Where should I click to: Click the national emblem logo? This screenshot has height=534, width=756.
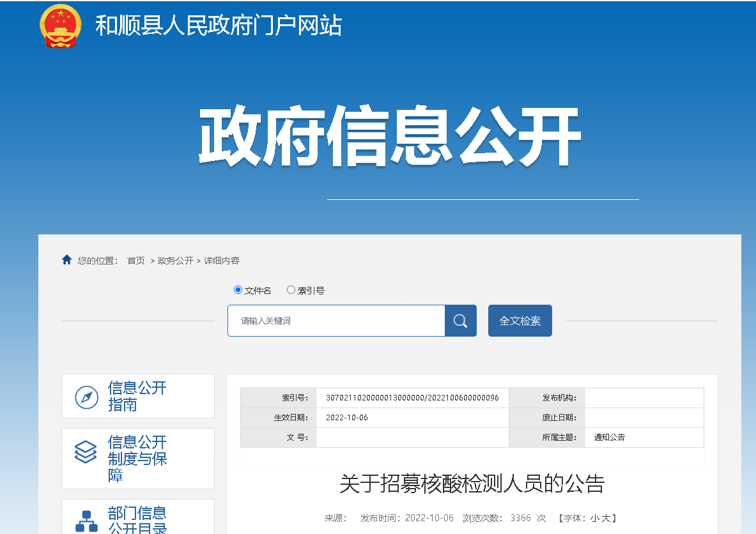coord(61,26)
